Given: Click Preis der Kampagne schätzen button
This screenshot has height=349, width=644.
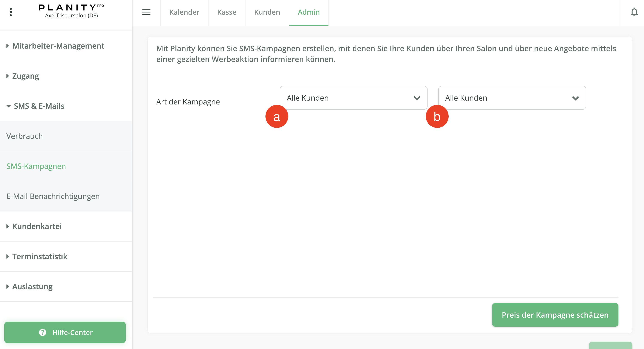Looking at the screenshot, I should point(555,315).
